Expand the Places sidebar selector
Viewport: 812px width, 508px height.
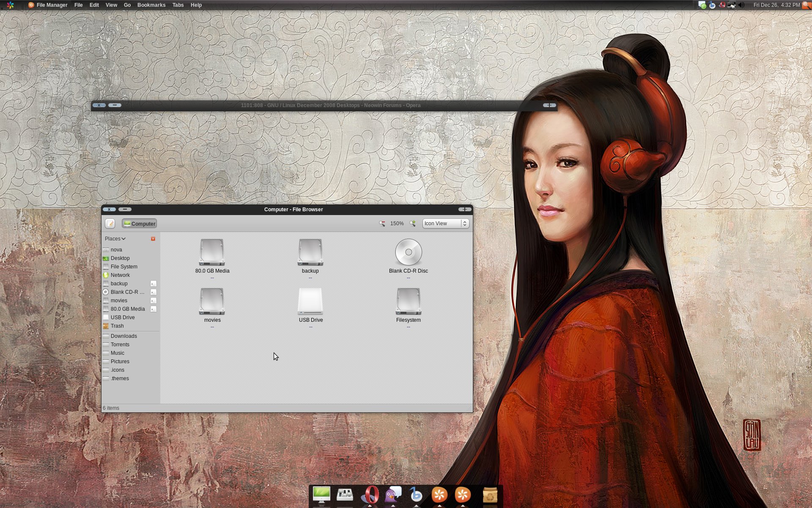tap(115, 239)
